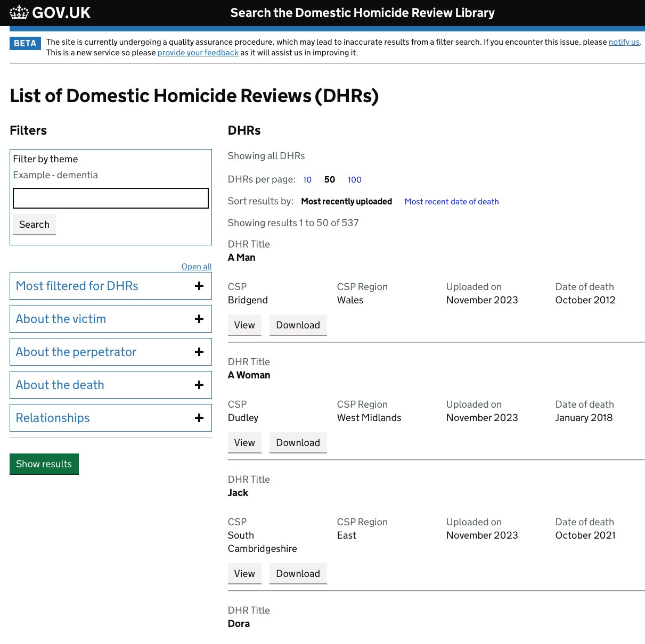Click date of death October 2012
Screen dimensions: 645x644
pyautogui.click(x=585, y=300)
